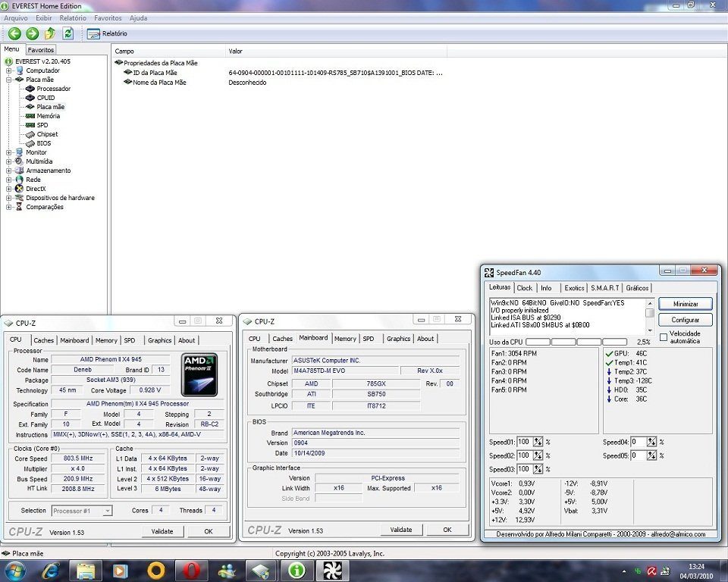Viewport: 728px width, 582px height.
Task: Switch to the Clock tab in SpeedFan
Action: (x=525, y=288)
